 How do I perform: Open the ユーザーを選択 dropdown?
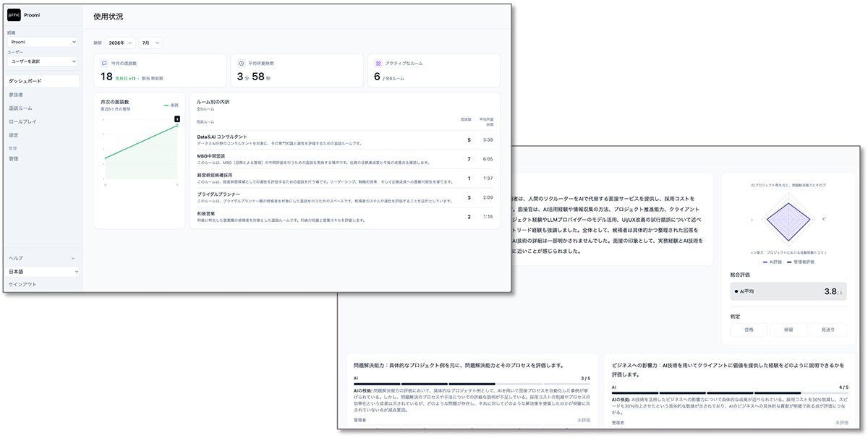43,61
